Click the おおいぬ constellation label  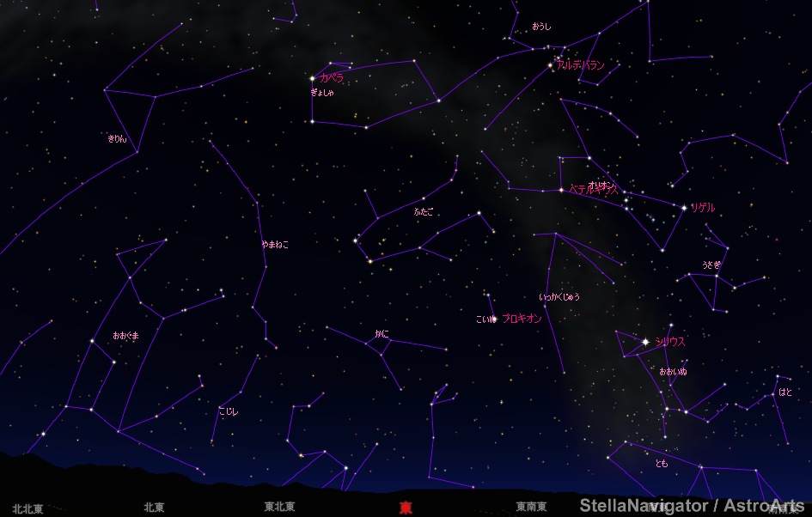point(673,372)
